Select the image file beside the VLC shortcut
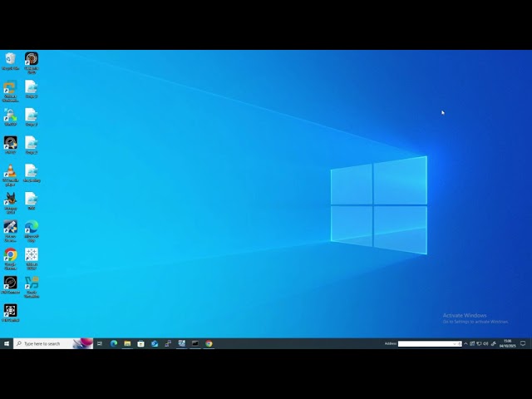Image resolution: width=532 pixels, height=399 pixels. (32, 173)
